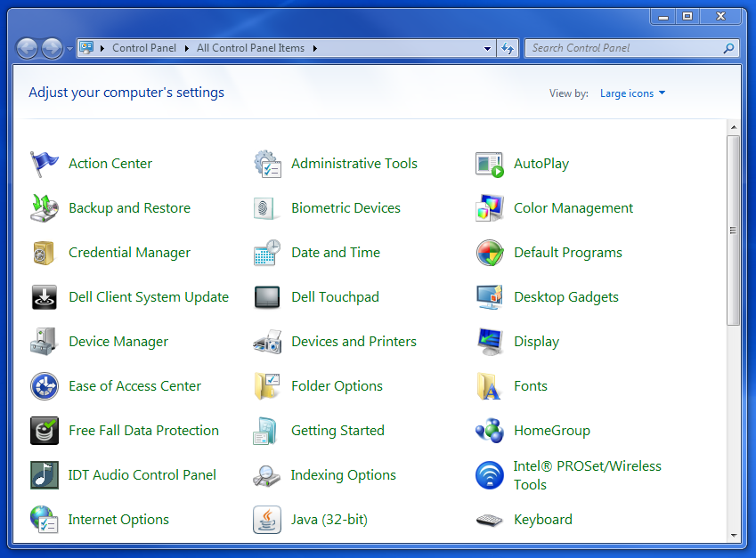Open the Desktop Gadgets icon
Screen dimensions: 756x558
click(x=490, y=297)
